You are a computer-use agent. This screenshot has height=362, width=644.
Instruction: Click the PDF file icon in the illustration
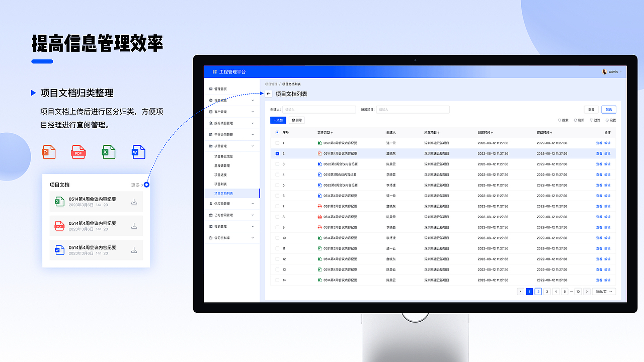78,152
